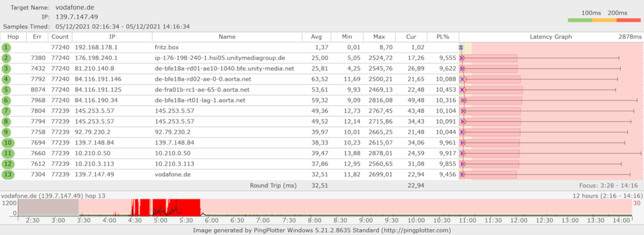
Task: Click the Focus: 3:28 - 14:16 text
Action: 609,185
